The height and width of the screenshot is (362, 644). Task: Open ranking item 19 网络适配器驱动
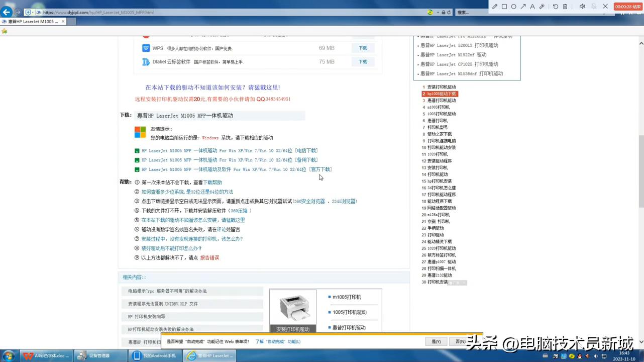point(442,208)
